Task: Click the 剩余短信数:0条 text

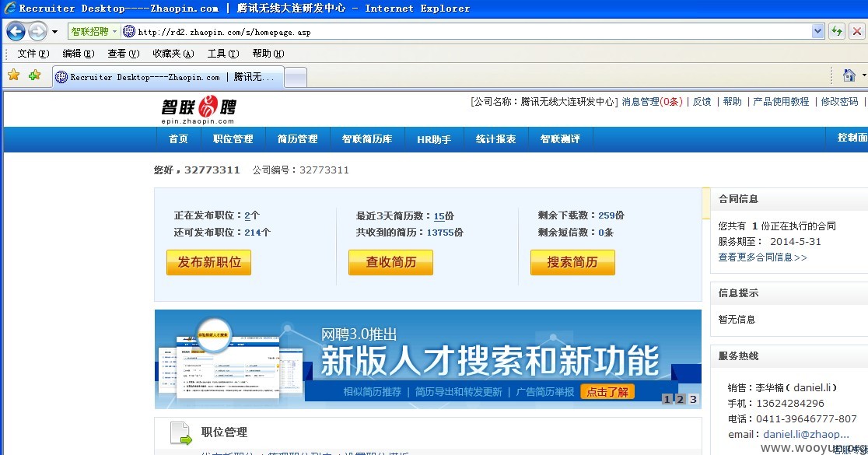Action: click(576, 233)
